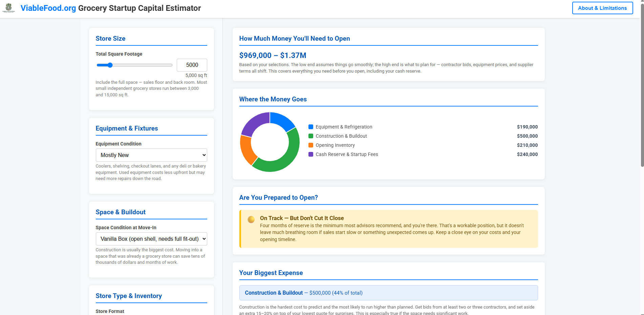This screenshot has width=644, height=315.
Task: Click the $969,000 – $1.37M estimate text
Action: 273,55
